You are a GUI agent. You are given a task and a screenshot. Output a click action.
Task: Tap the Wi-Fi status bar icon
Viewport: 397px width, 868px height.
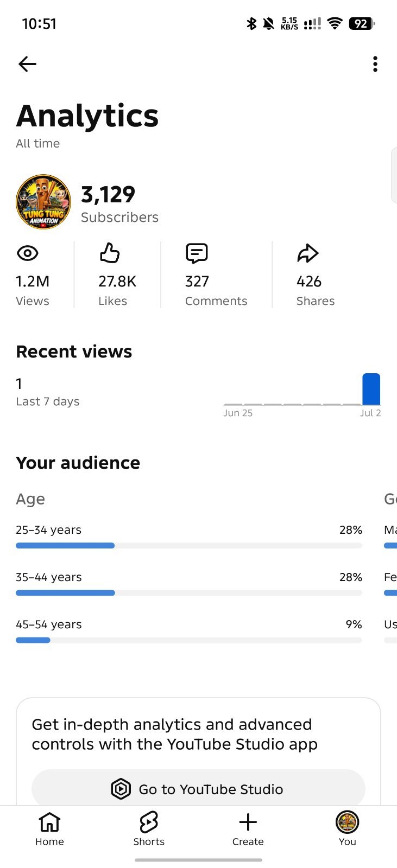pos(335,23)
